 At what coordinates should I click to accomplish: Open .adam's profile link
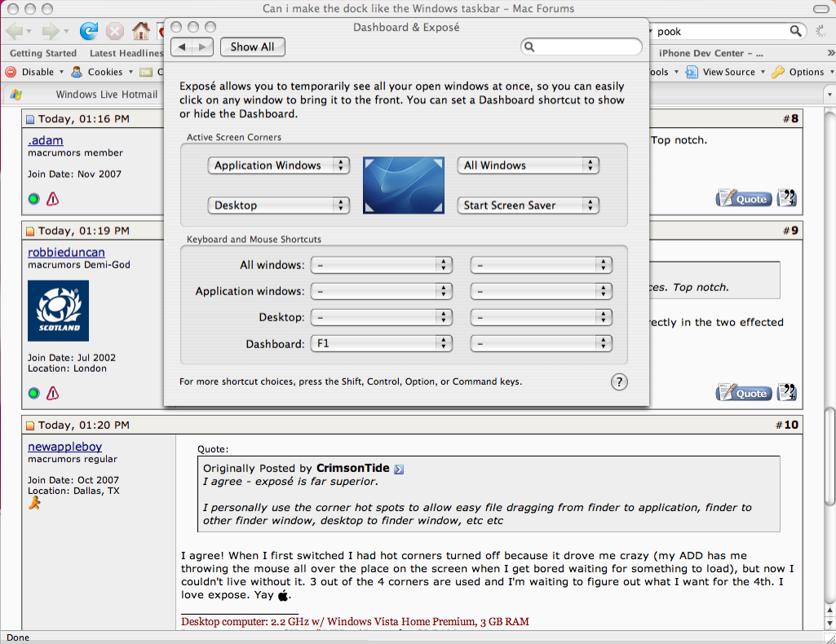(x=46, y=141)
